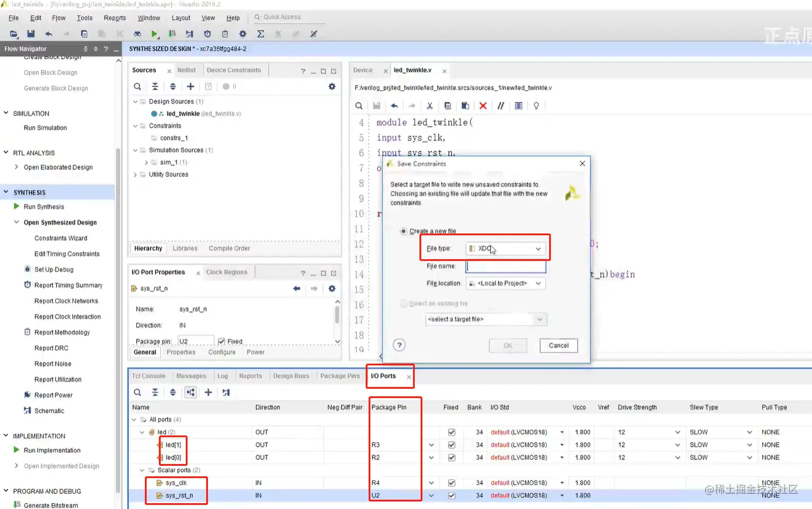
Task: Toggle line comment icon in editor toolbar
Action: click(x=501, y=106)
